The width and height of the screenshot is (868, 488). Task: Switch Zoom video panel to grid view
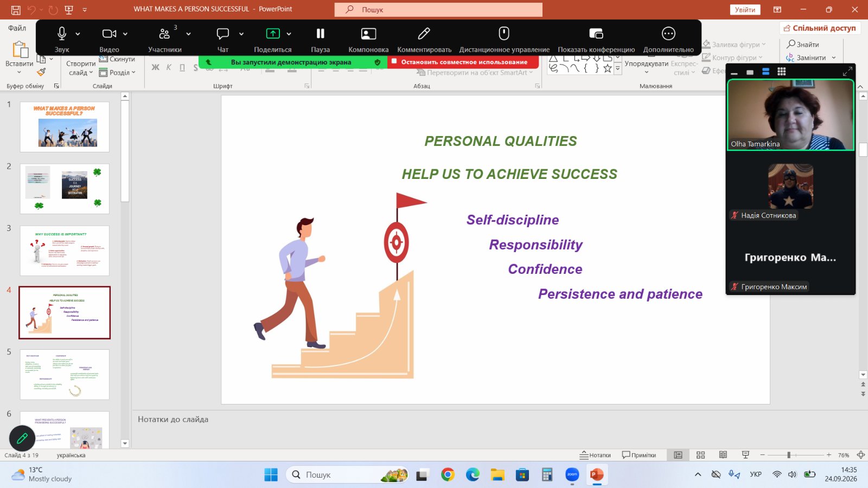pos(782,72)
